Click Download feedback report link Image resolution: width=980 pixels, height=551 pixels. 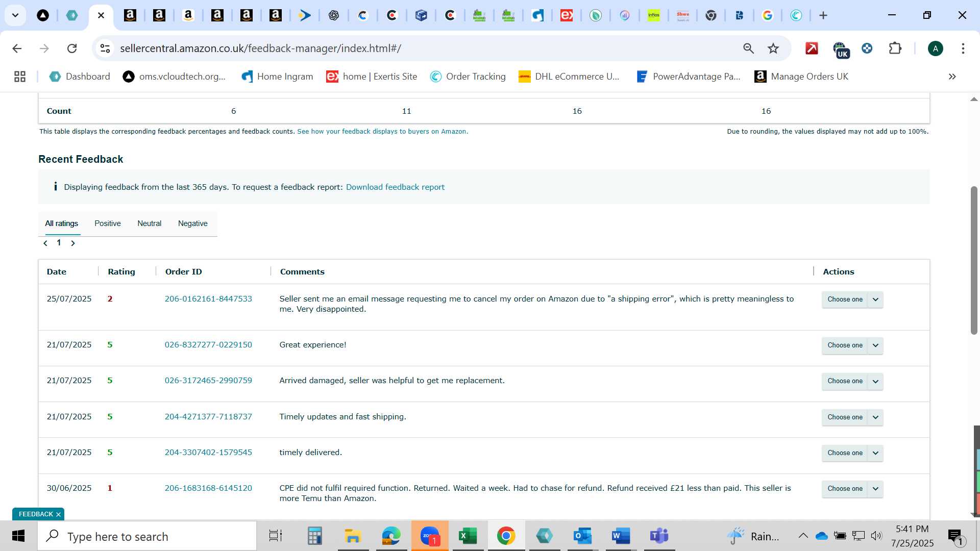(x=395, y=187)
